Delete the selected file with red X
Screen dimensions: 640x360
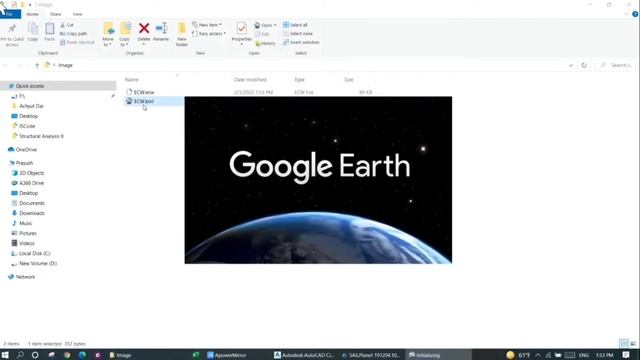[x=144, y=33]
